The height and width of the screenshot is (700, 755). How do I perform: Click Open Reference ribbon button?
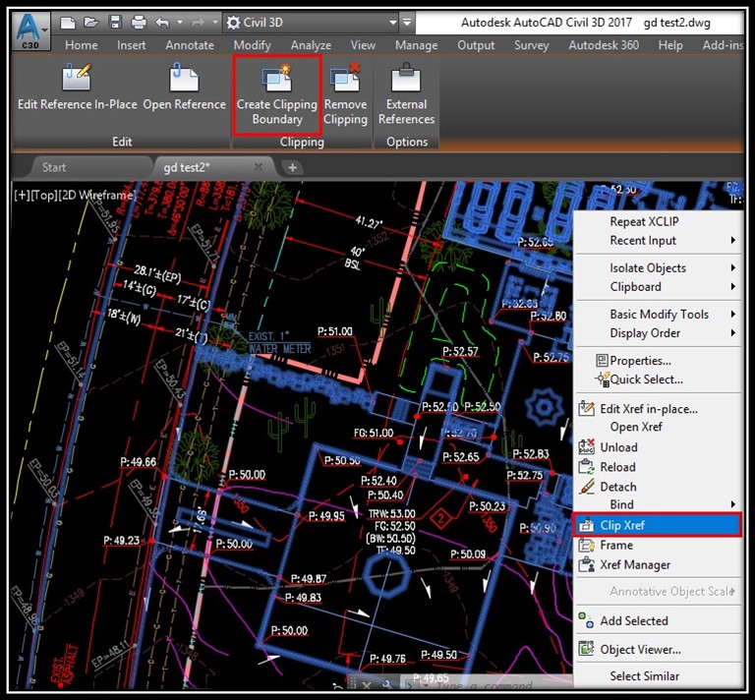pyautogui.click(x=185, y=88)
